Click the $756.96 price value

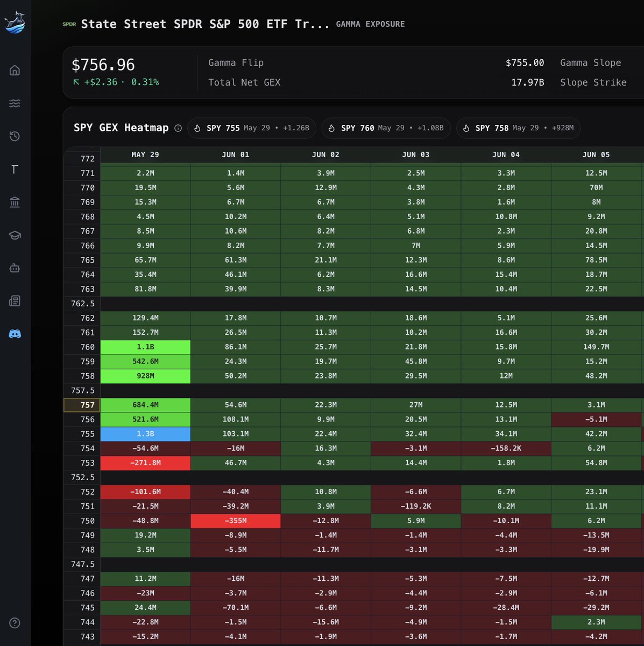[x=103, y=65]
